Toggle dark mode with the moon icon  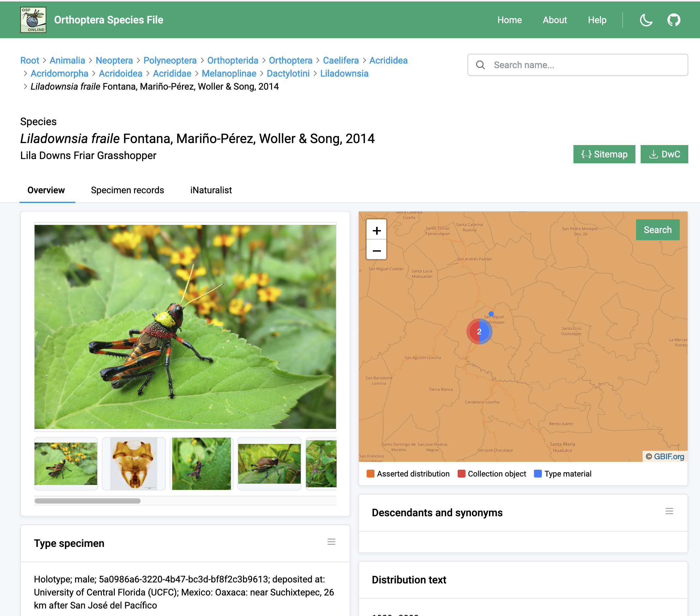click(x=646, y=20)
